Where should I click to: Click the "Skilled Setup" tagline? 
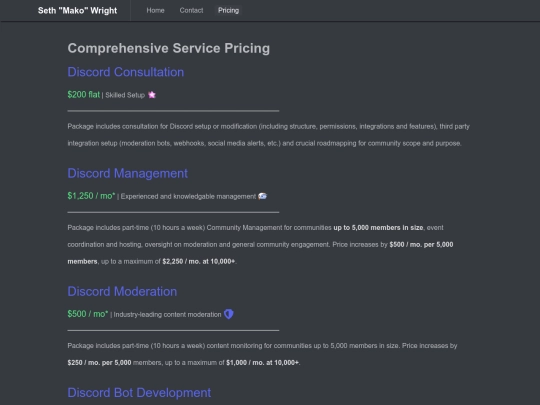[125, 95]
